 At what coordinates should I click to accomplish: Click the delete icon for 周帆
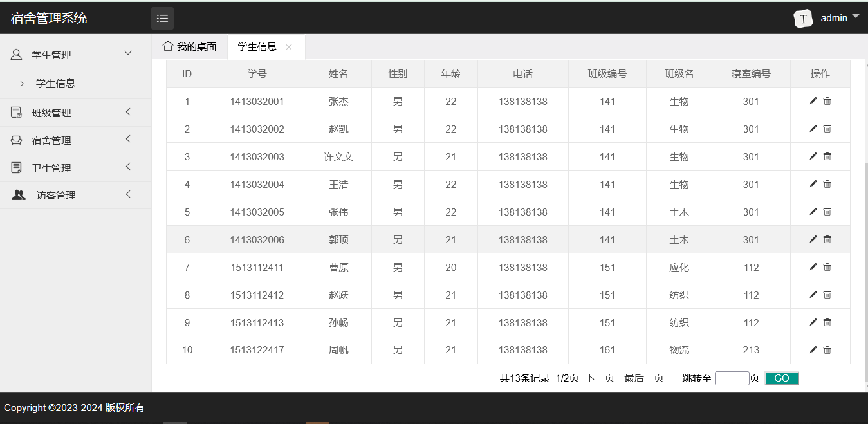[x=827, y=350]
